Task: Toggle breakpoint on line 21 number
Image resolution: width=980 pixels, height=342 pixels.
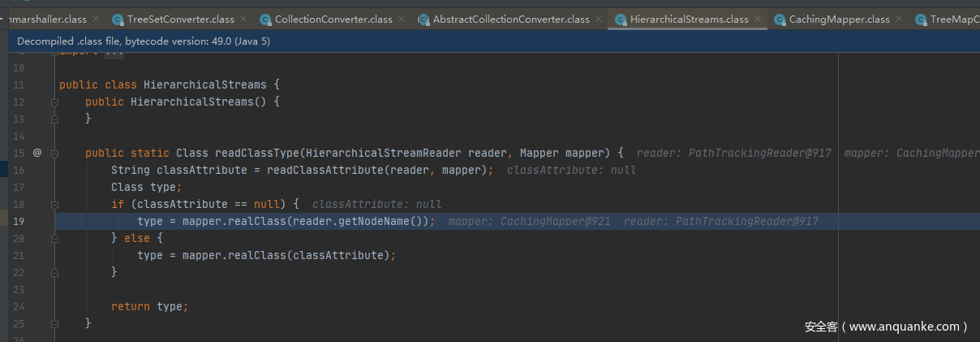Action: click(x=19, y=255)
